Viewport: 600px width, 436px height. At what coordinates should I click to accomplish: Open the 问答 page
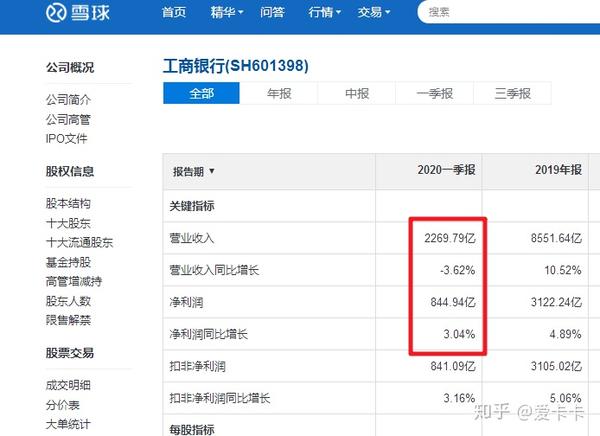pos(272,12)
